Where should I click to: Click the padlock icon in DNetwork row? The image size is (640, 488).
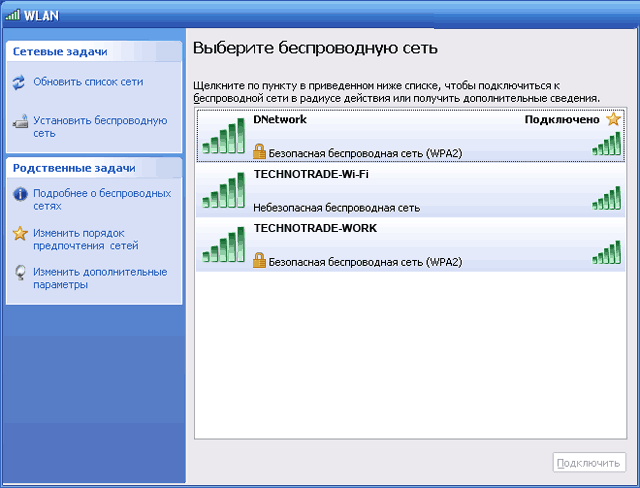click(x=259, y=151)
